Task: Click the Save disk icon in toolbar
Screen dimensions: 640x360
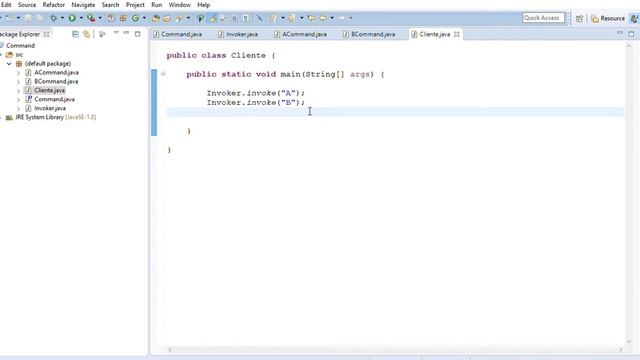Action: click(x=28, y=18)
